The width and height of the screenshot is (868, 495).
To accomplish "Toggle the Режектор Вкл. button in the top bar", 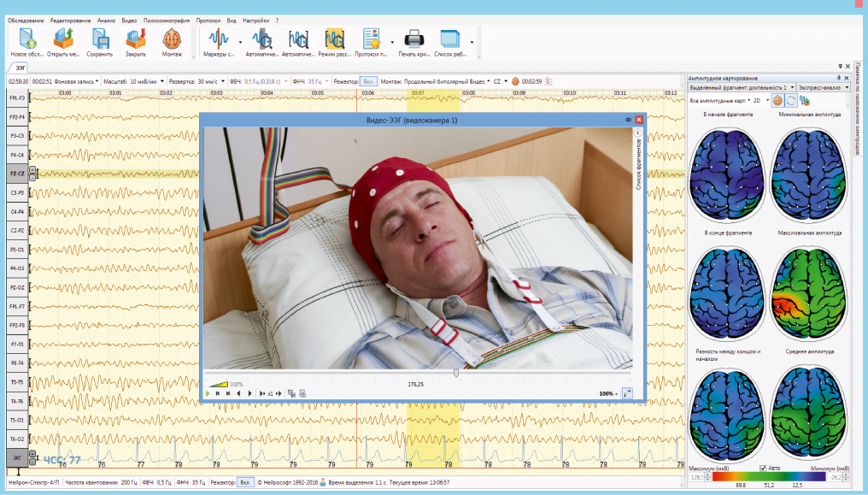I will [x=369, y=81].
